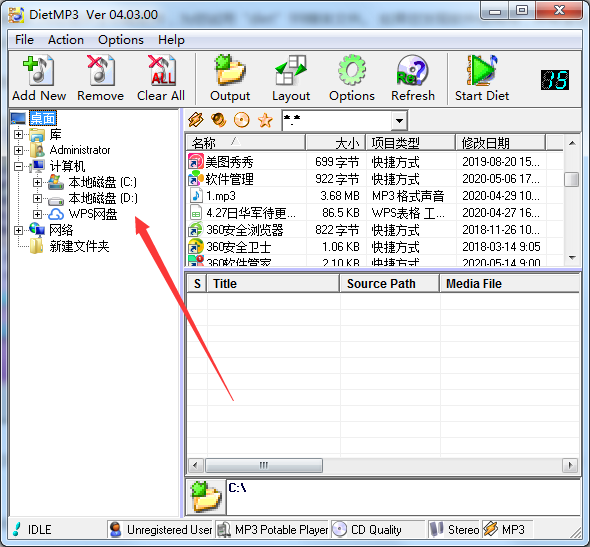Click the file list scroll down arrow
The width and height of the screenshot is (590, 547).
click(x=572, y=258)
